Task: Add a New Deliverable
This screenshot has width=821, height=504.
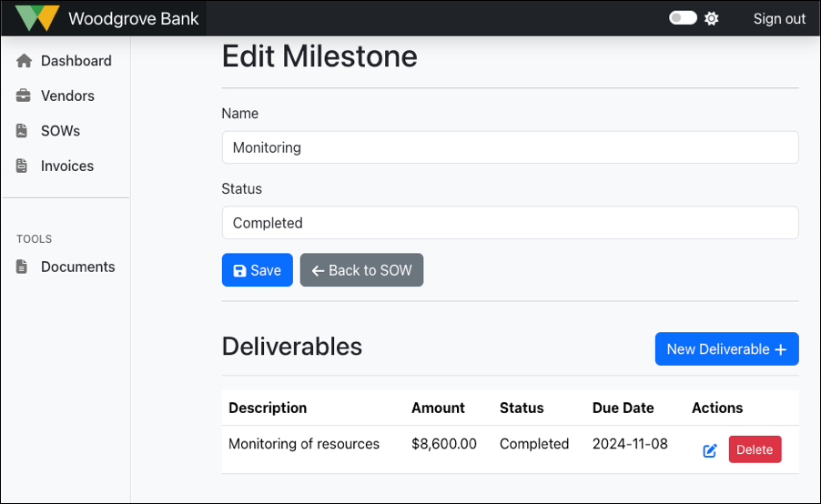Action: 726,349
